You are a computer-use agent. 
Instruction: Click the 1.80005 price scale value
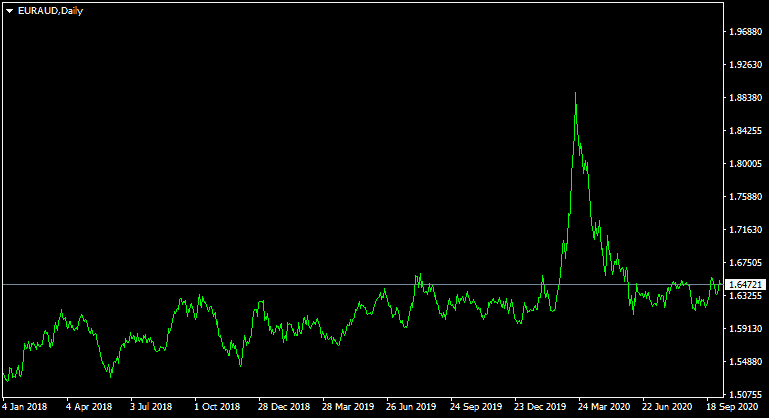(745, 163)
